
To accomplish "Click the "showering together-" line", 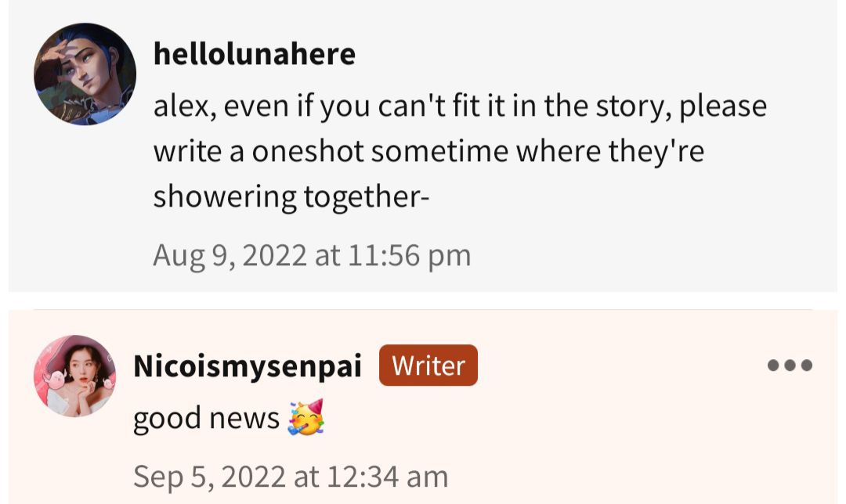I will coord(291,196).
